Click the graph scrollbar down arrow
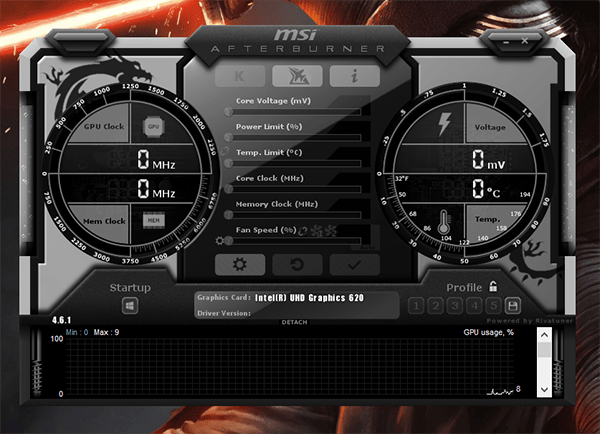 coord(544,390)
